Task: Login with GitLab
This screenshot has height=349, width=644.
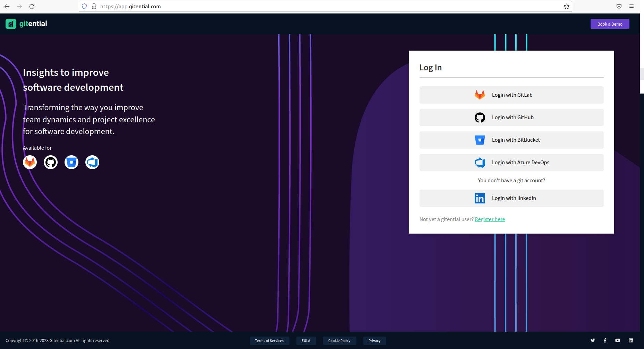Action: tap(511, 95)
